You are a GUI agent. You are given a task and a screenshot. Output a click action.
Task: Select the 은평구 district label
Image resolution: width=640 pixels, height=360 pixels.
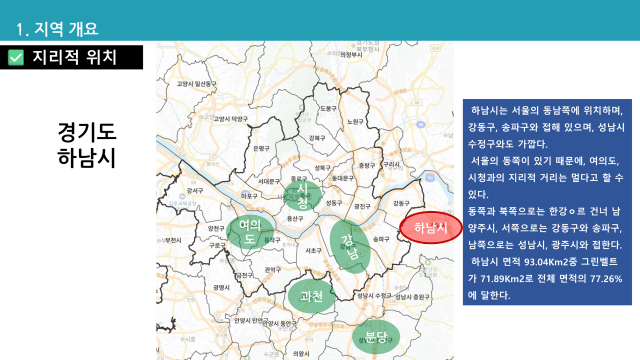pyautogui.click(x=261, y=148)
